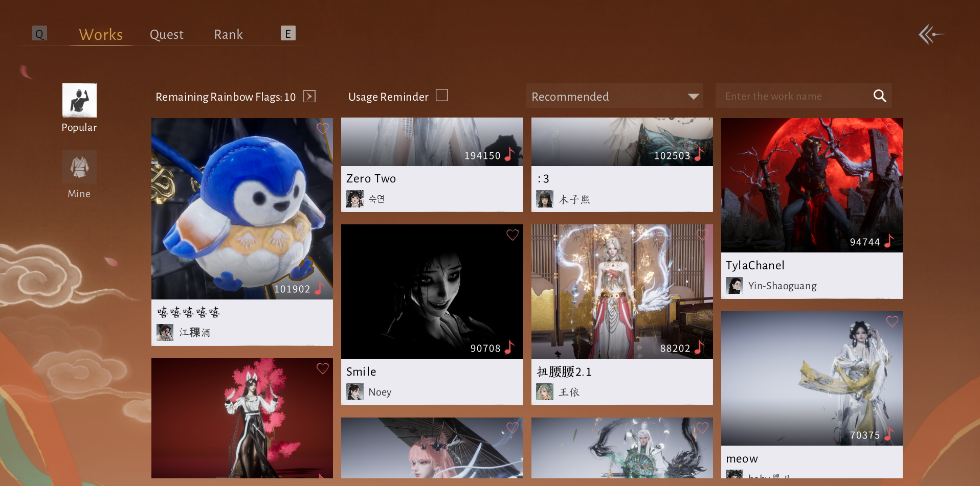The width and height of the screenshot is (980, 486).
Task: Click the 194150 music note icon
Action: coord(509,154)
